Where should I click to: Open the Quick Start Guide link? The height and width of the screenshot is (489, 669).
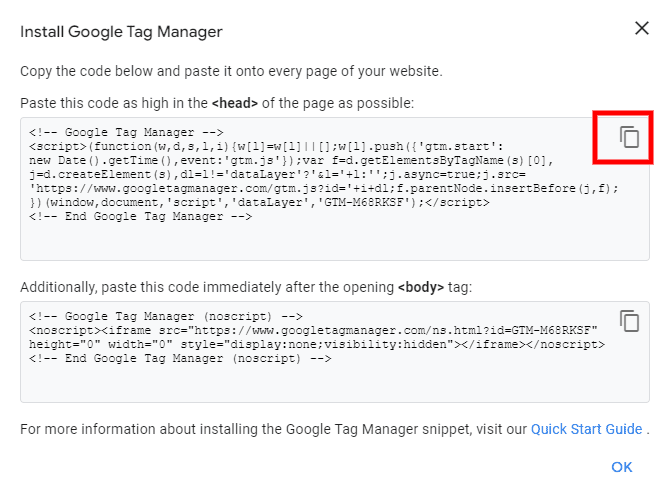586,429
